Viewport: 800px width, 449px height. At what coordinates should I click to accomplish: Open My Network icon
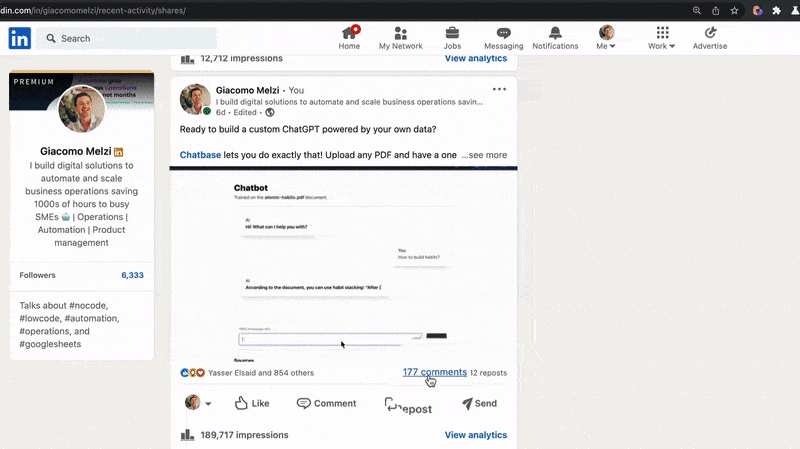pyautogui.click(x=401, y=33)
